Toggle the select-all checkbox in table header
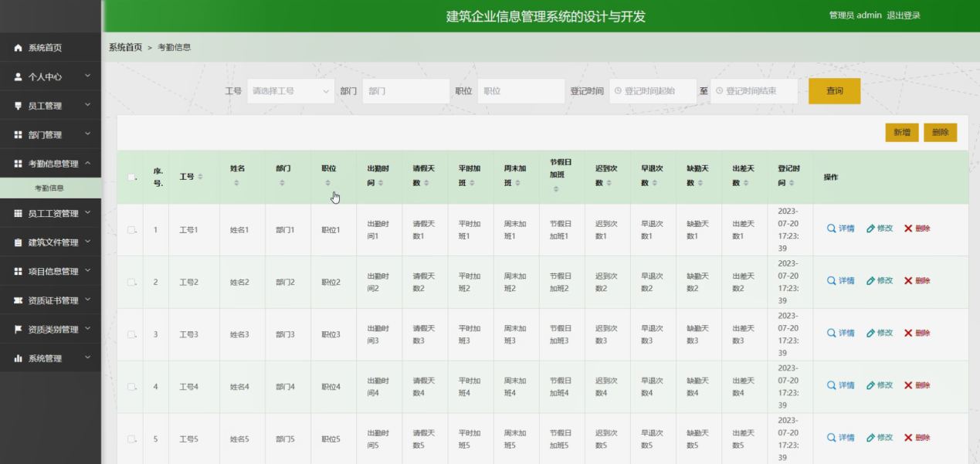The image size is (980, 464). [x=131, y=177]
